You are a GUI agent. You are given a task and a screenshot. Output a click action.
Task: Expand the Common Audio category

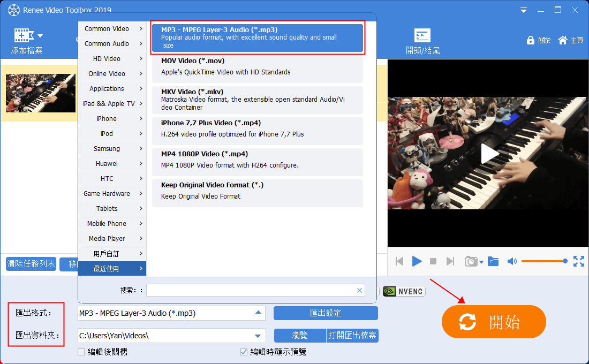pos(112,43)
